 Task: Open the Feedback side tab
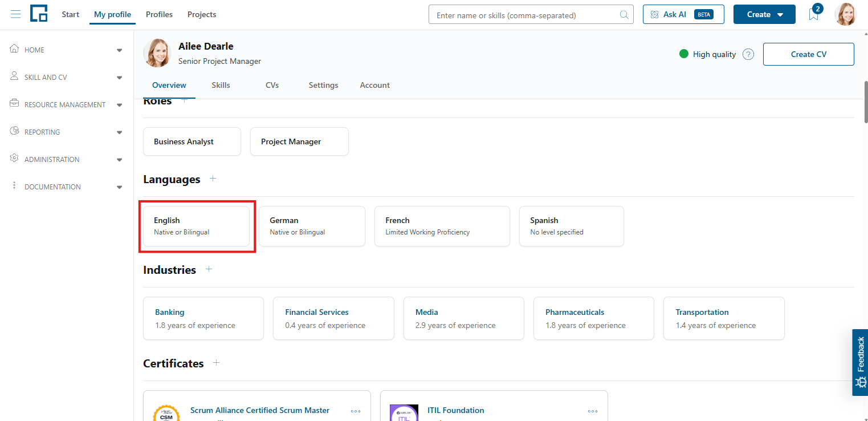860,362
